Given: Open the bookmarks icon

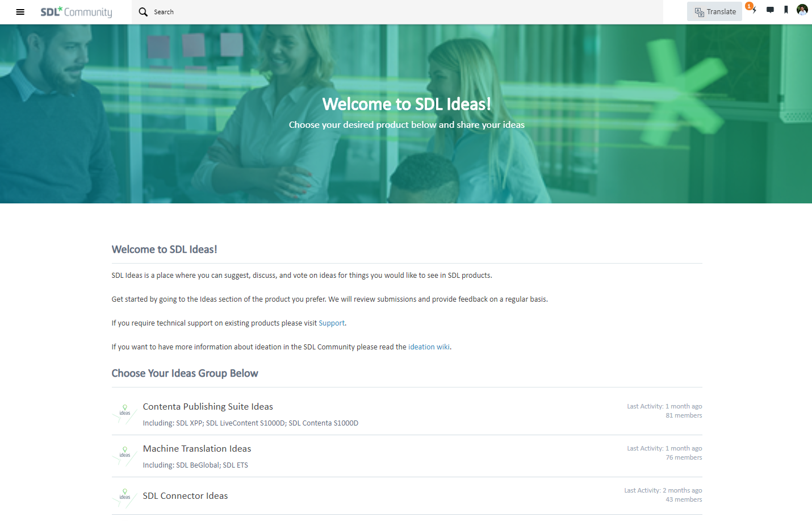Looking at the screenshot, I should coord(786,10).
